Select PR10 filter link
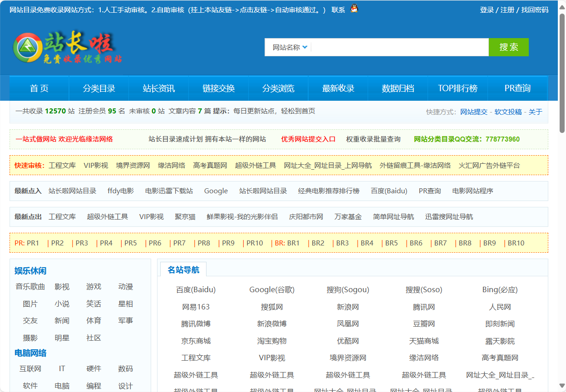Viewport: 566px width, 392px height. pos(255,243)
